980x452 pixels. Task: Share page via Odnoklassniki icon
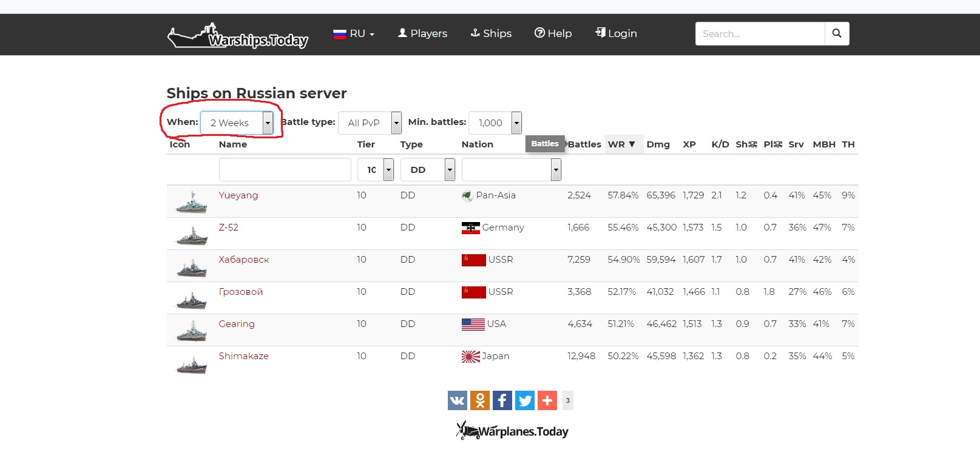480,400
